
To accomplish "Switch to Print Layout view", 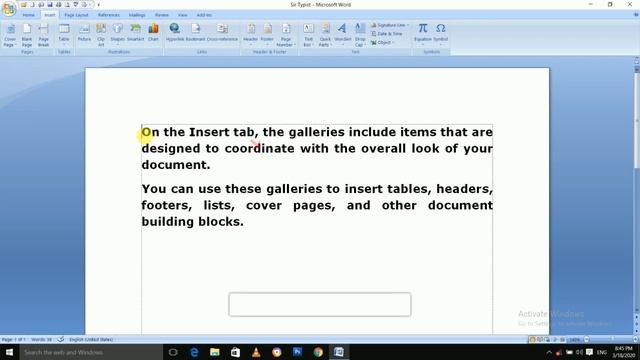I will [x=532, y=340].
